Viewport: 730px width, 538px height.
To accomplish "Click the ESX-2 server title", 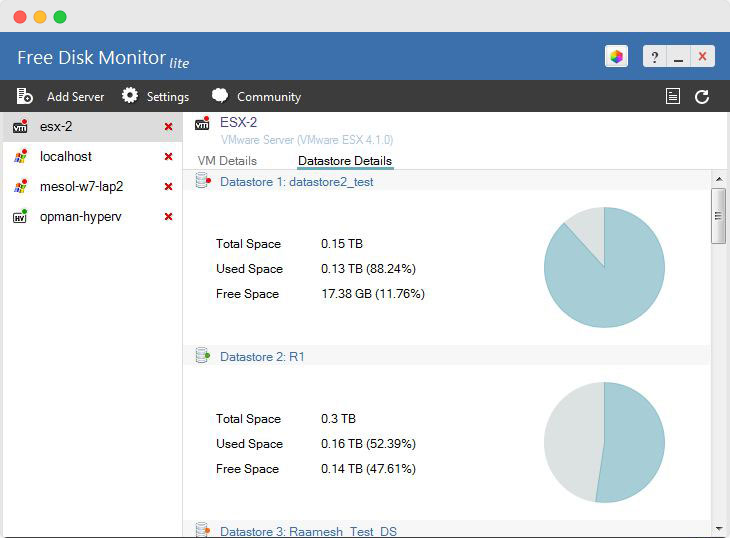I will tap(238, 122).
